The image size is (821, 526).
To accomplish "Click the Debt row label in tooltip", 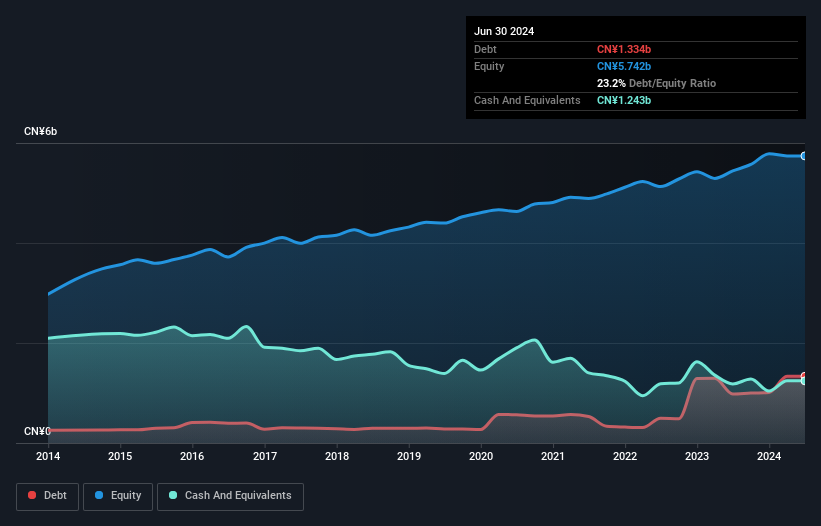I will pos(485,49).
